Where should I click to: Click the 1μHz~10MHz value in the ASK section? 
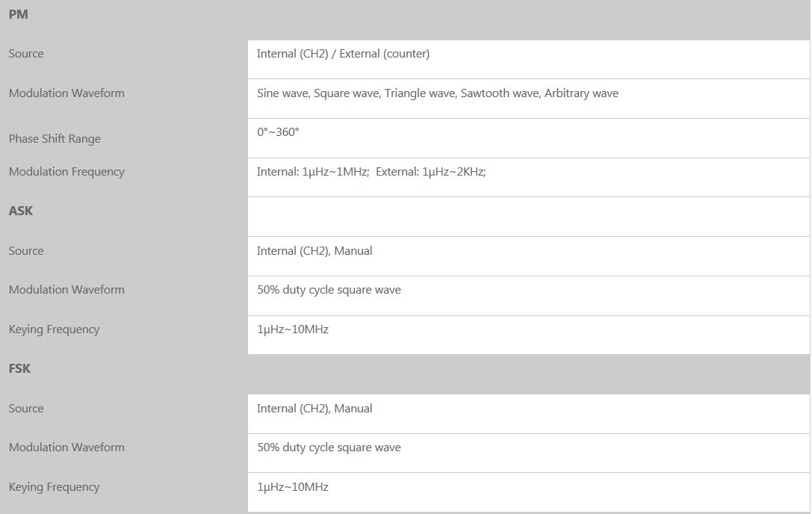(293, 329)
